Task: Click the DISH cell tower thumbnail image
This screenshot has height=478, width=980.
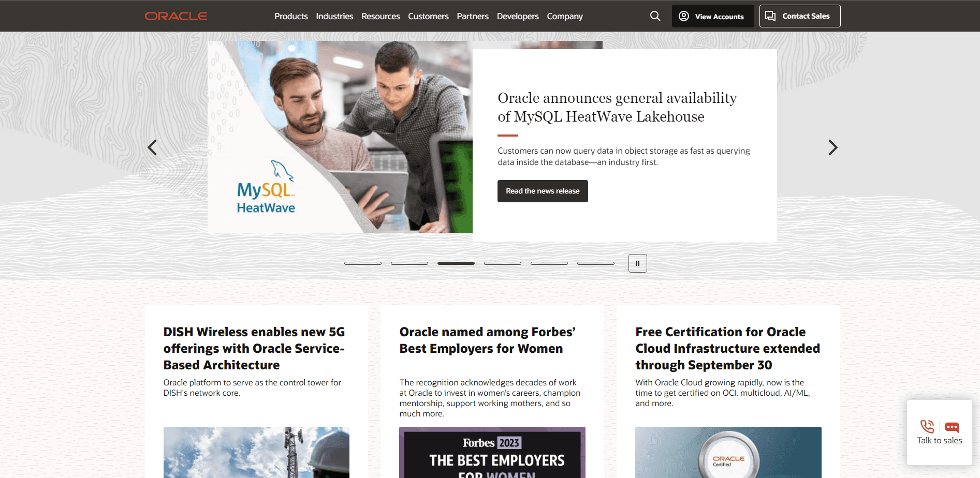Action: pyautogui.click(x=256, y=452)
